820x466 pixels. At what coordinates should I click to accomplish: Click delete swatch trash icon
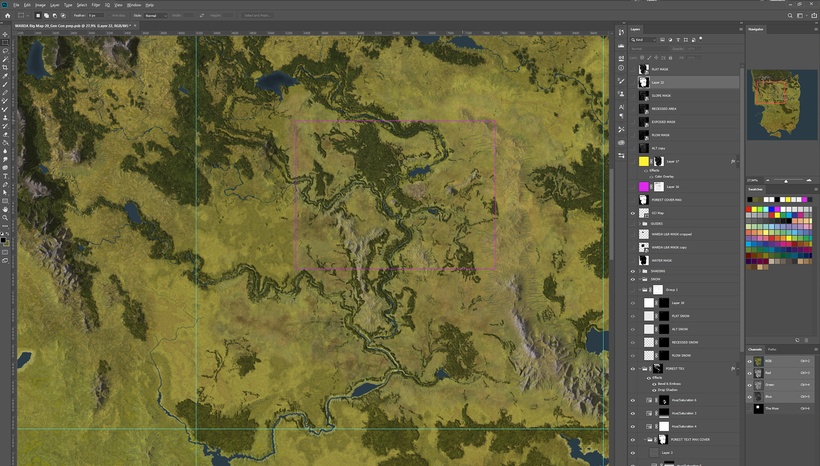coord(806,340)
